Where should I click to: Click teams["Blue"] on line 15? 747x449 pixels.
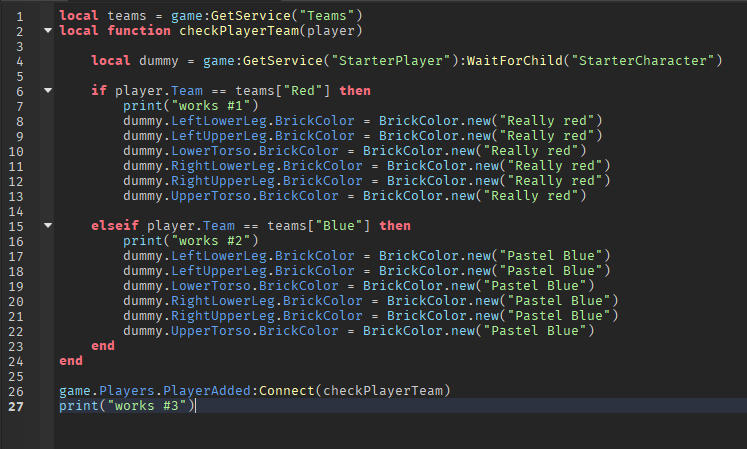(x=319, y=225)
